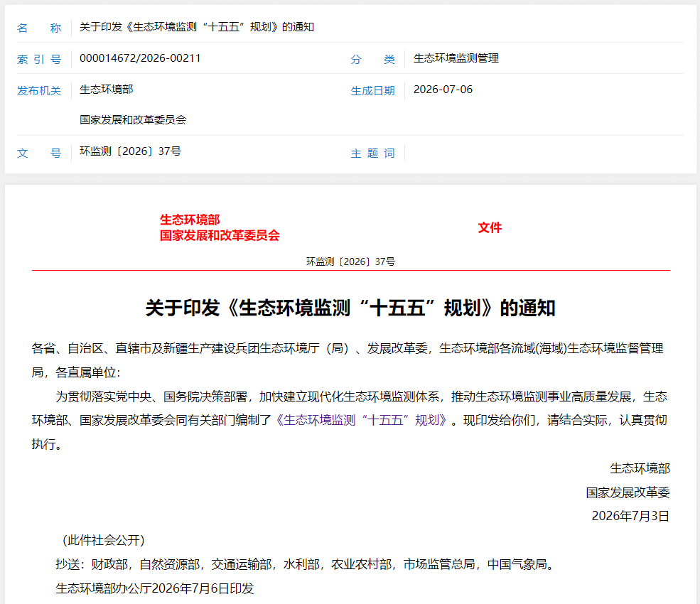Click the 索引号 label
The width and height of the screenshot is (700, 604).
click(39, 60)
